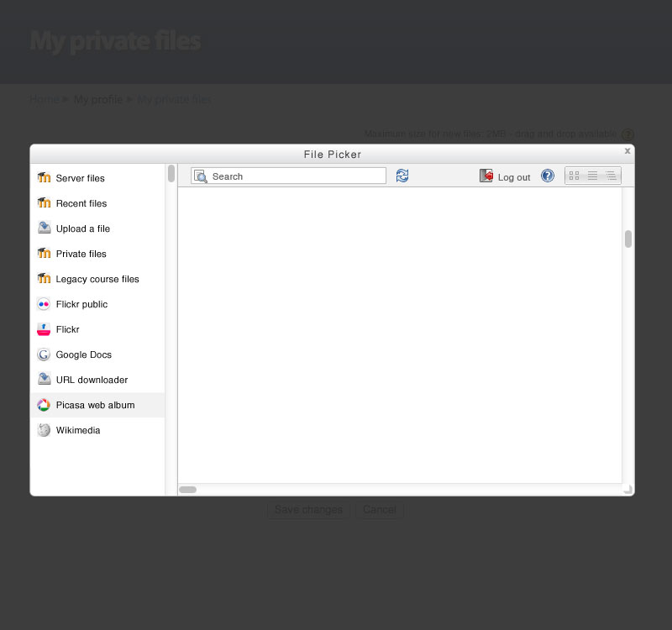Image resolution: width=672 pixels, height=630 pixels.
Task: Click the Flickr public icon
Action: (44, 304)
